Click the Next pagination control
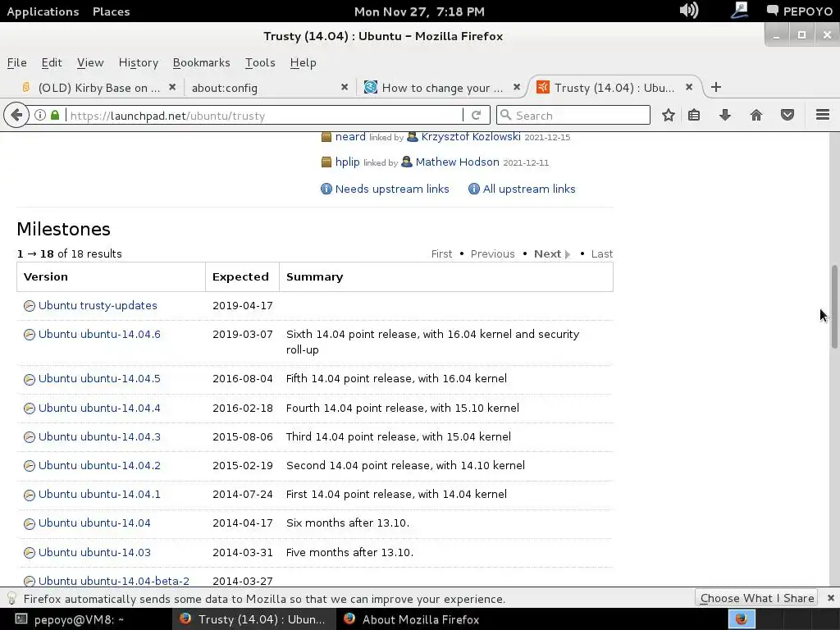Viewport: 840px width, 630px height. [552, 254]
